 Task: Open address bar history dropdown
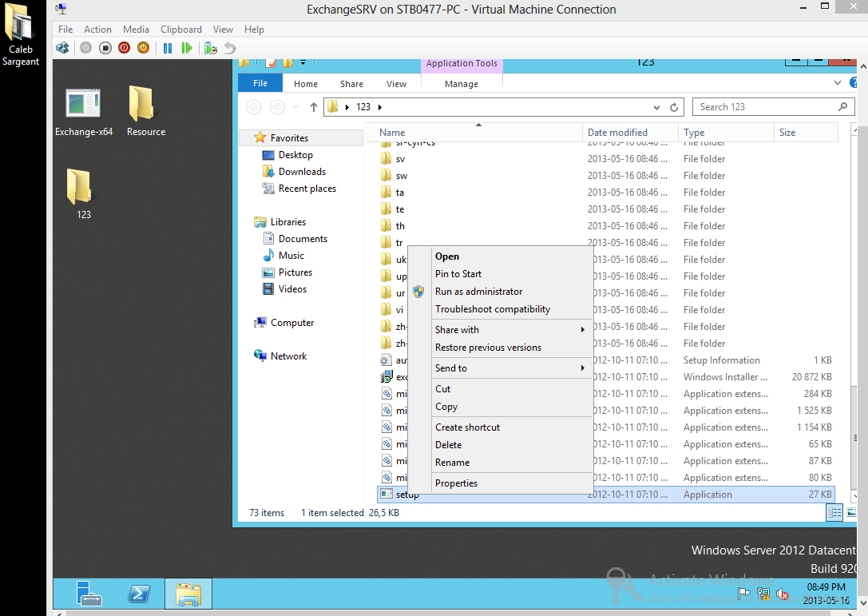(x=656, y=108)
